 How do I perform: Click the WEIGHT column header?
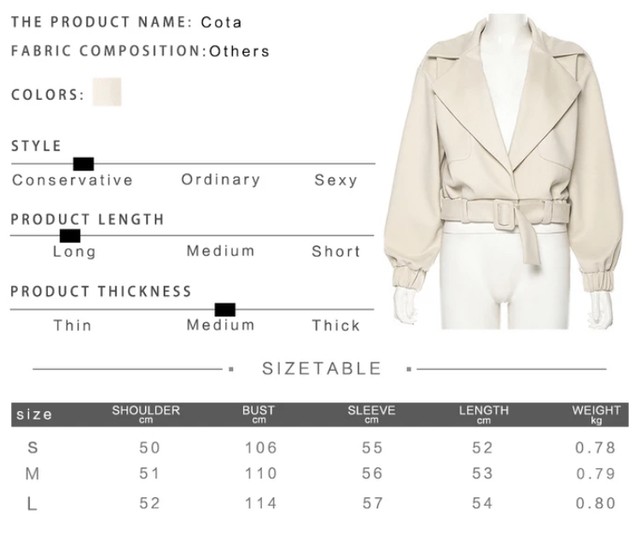596,414
